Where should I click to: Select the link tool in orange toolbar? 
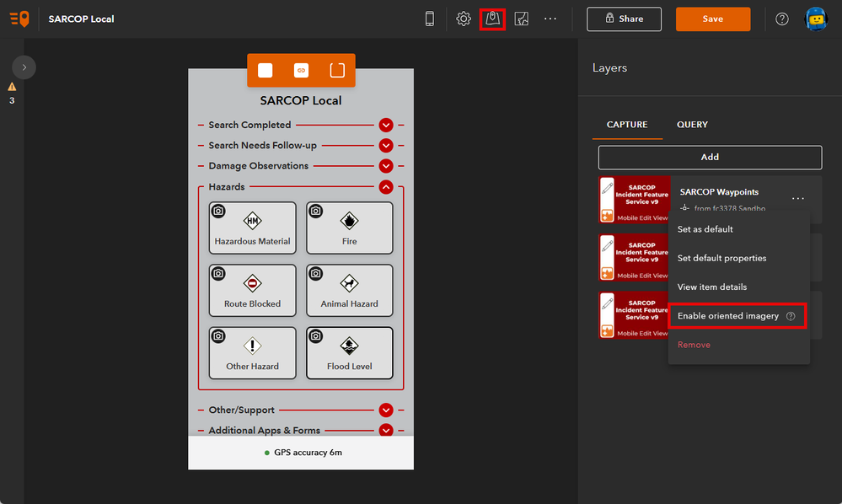click(x=301, y=70)
